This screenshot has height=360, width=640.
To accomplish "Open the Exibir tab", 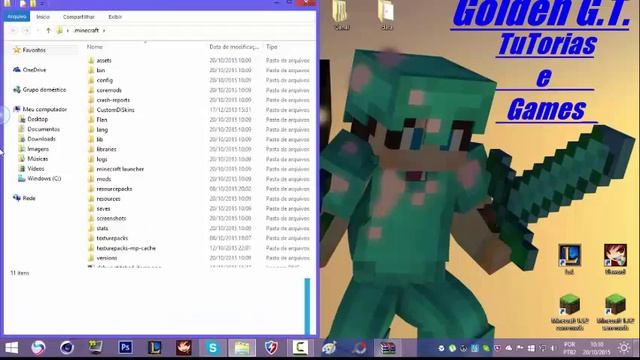I will [x=115, y=17].
